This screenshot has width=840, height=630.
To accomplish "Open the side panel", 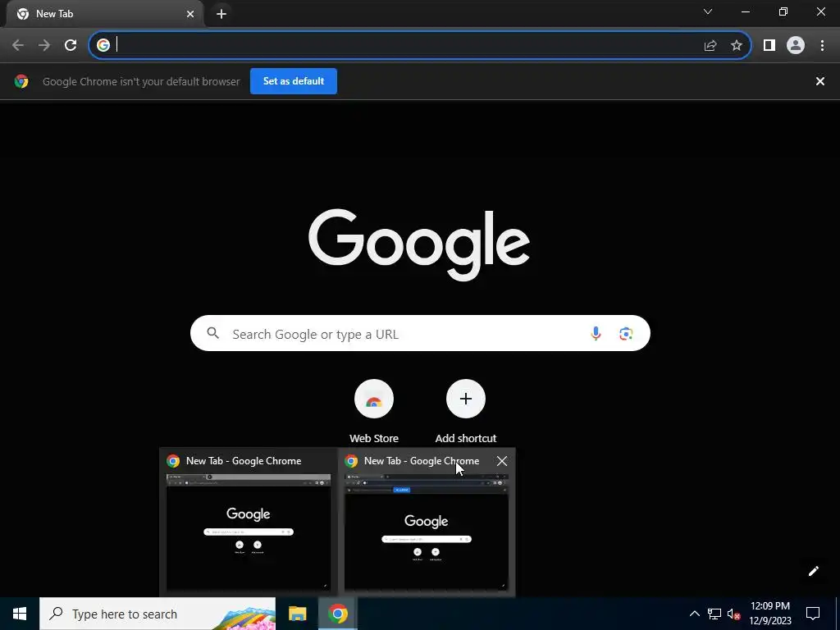I will [x=769, y=46].
